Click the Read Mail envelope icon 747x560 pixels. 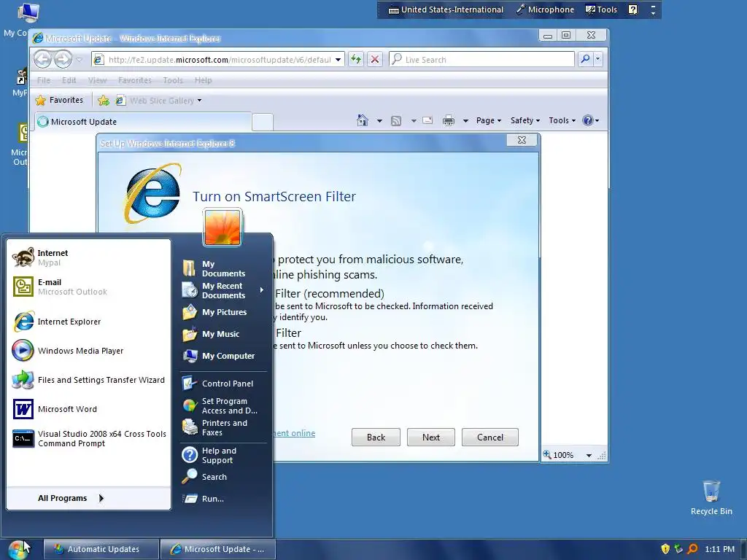point(427,120)
